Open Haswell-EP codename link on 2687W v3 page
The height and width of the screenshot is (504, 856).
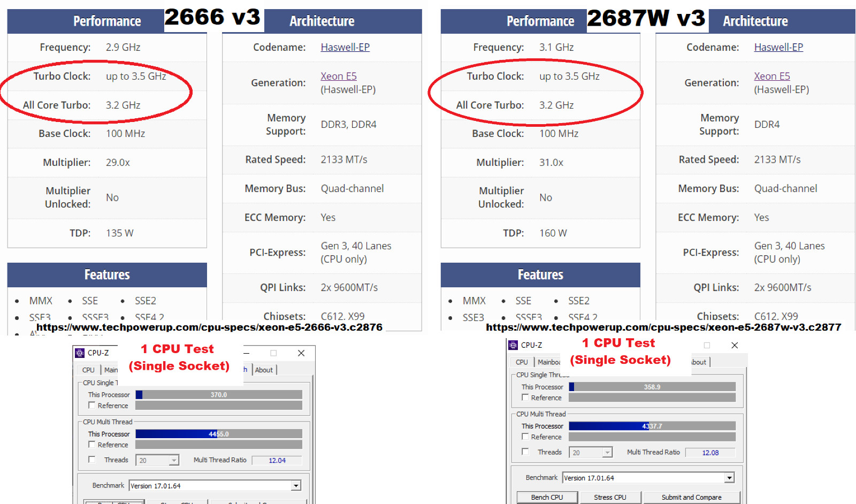[x=778, y=47]
